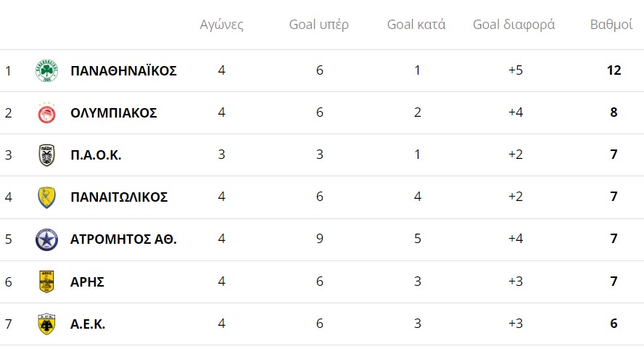Click the Π.Α.Ο.Κ. black eagle crest
The image size is (644, 349).
46,155
